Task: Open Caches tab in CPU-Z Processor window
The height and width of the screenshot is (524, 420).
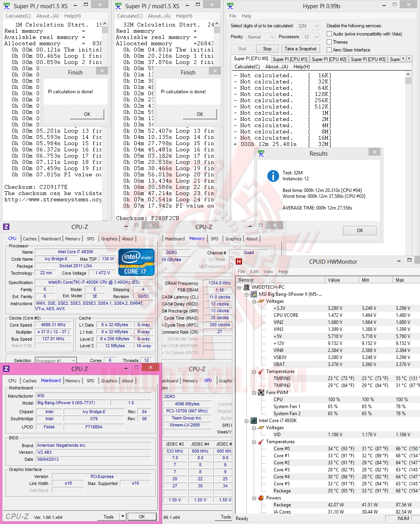Action: click(x=30, y=239)
